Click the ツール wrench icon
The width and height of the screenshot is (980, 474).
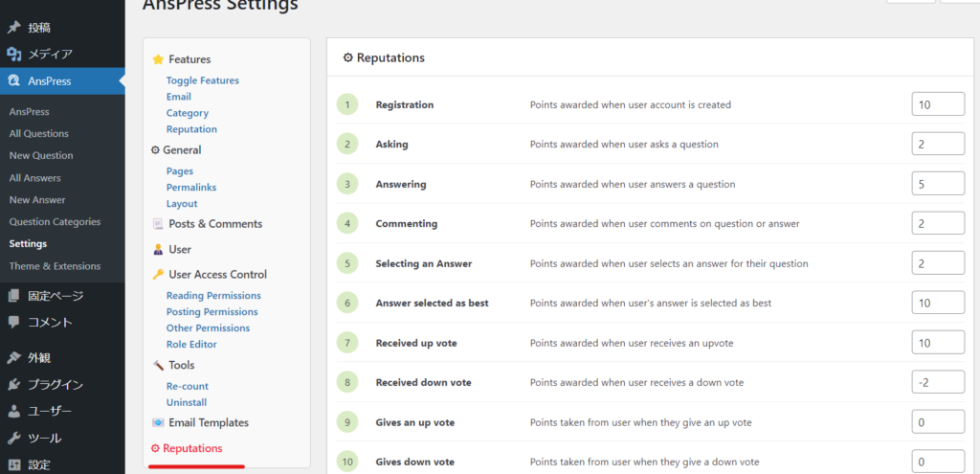pos(14,439)
